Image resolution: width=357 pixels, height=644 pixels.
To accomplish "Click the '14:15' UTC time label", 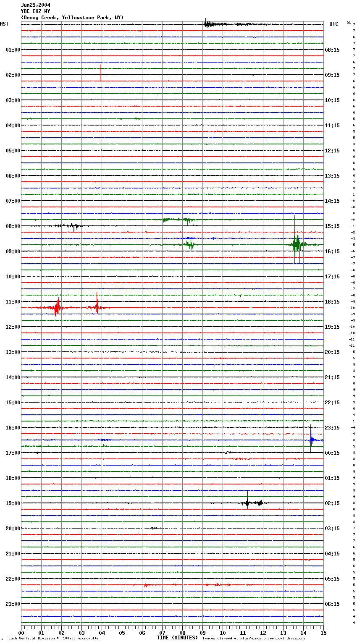I will click(x=332, y=201).
